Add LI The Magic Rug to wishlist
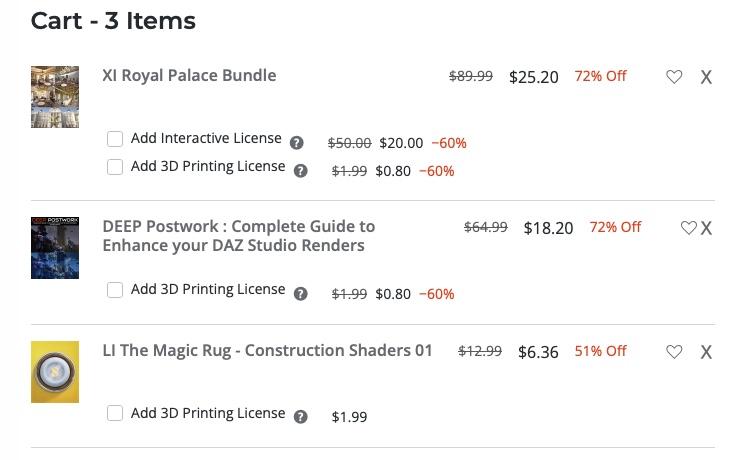 pyautogui.click(x=674, y=352)
